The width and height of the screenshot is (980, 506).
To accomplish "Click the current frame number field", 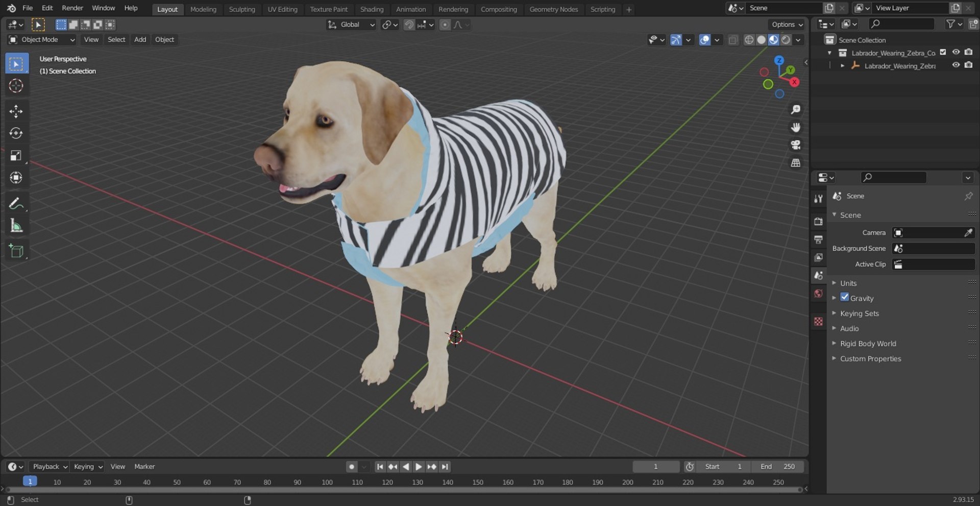I will pyautogui.click(x=656, y=467).
